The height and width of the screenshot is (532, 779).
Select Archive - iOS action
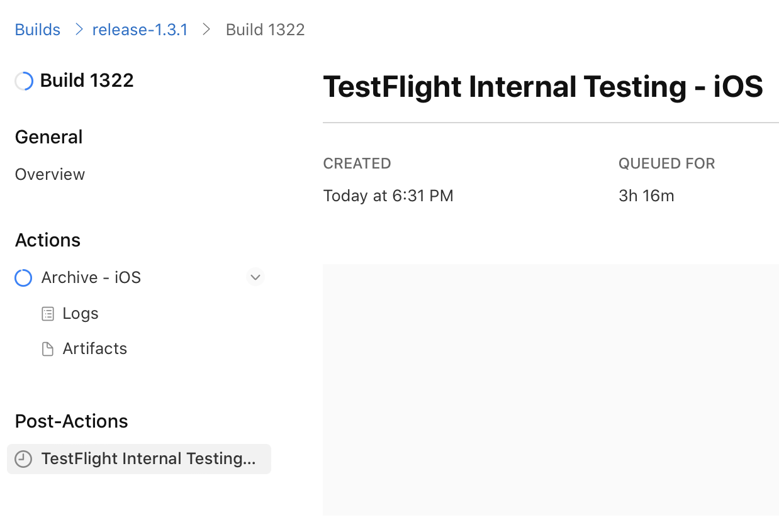click(91, 277)
